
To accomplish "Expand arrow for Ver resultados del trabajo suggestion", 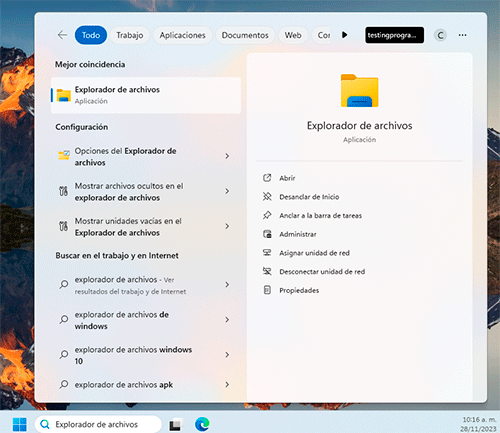I will [227, 284].
